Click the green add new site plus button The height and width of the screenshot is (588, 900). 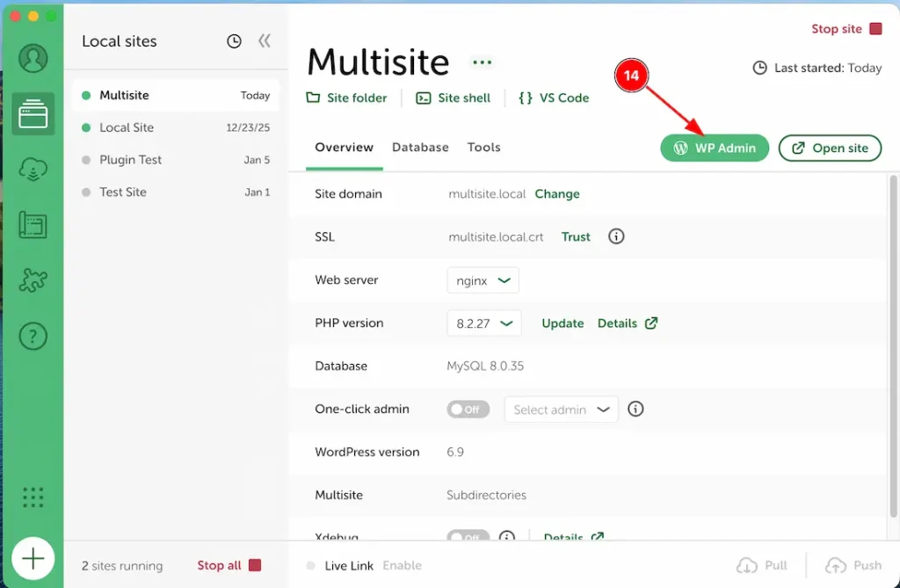coord(33,558)
